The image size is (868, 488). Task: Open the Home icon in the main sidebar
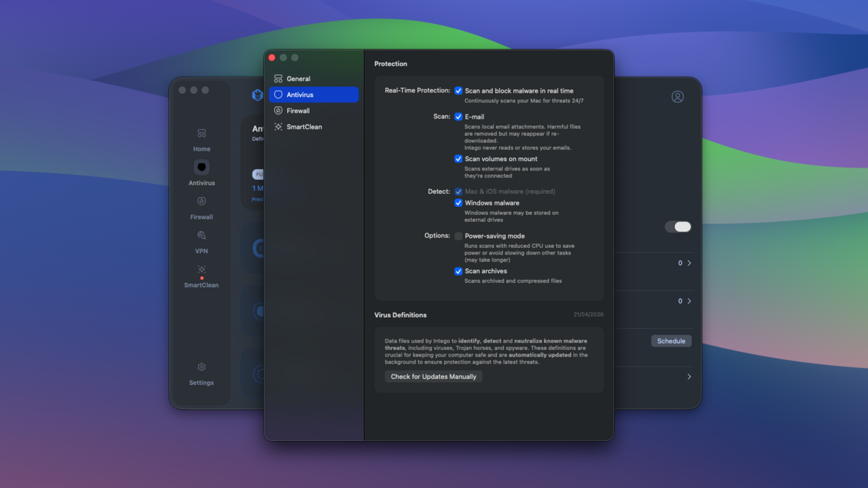pos(201,134)
